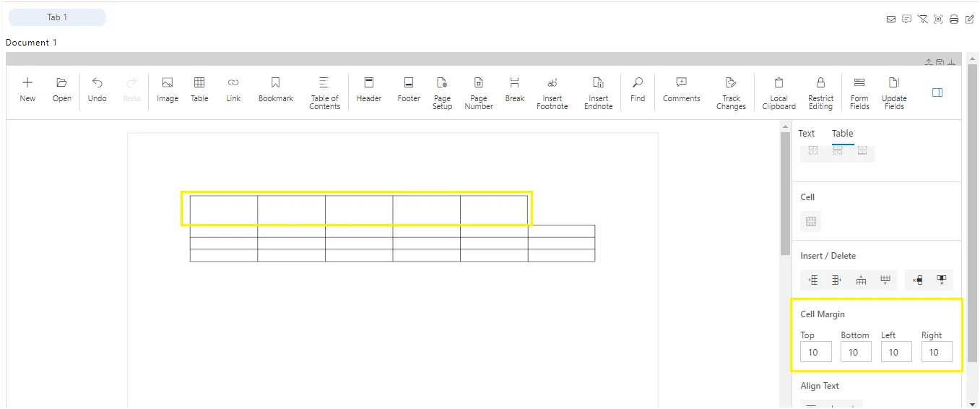Viewport: 980px width, 409px height.
Task: Click Restrict Editing
Action: (820, 93)
